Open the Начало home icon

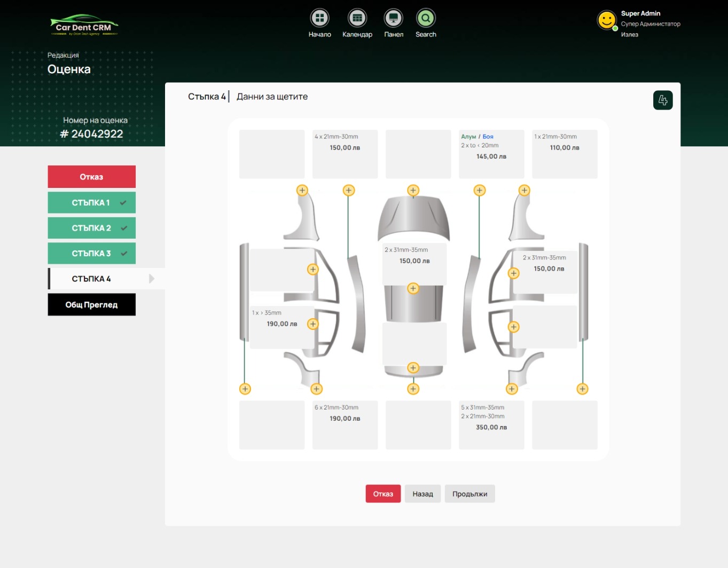click(x=319, y=18)
